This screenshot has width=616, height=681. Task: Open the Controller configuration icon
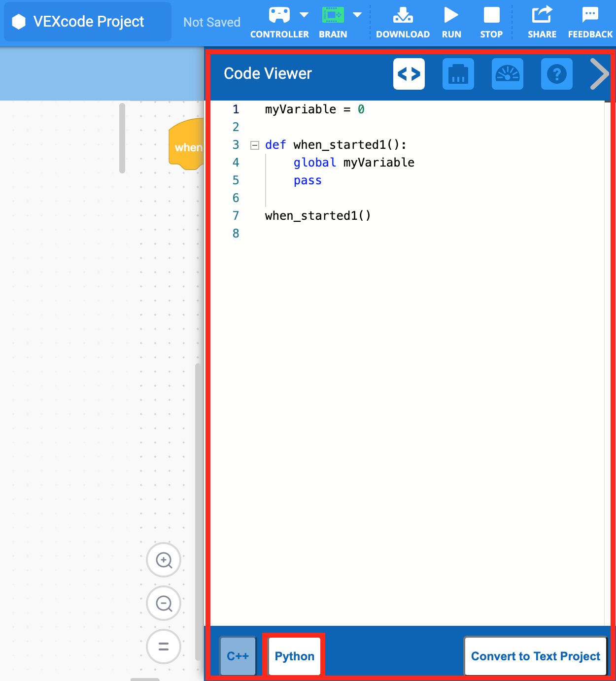coord(279,15)
